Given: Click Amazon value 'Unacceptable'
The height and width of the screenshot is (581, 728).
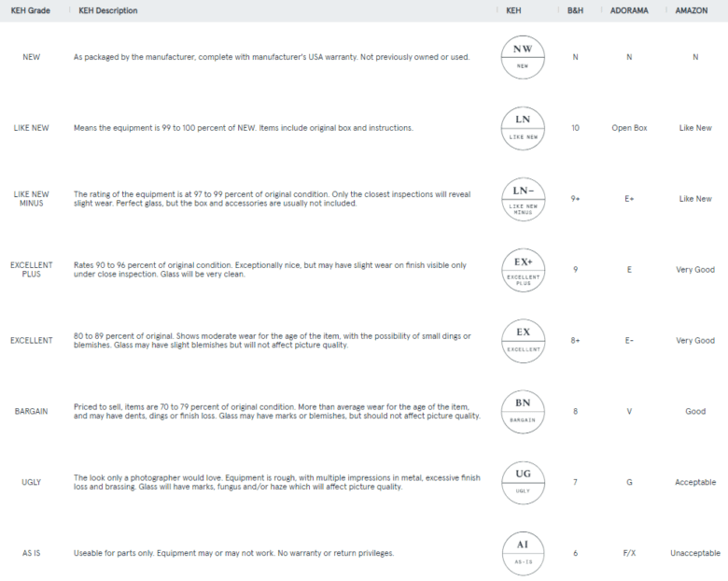Looking at the screenshot, I should (x=695, y=553).
